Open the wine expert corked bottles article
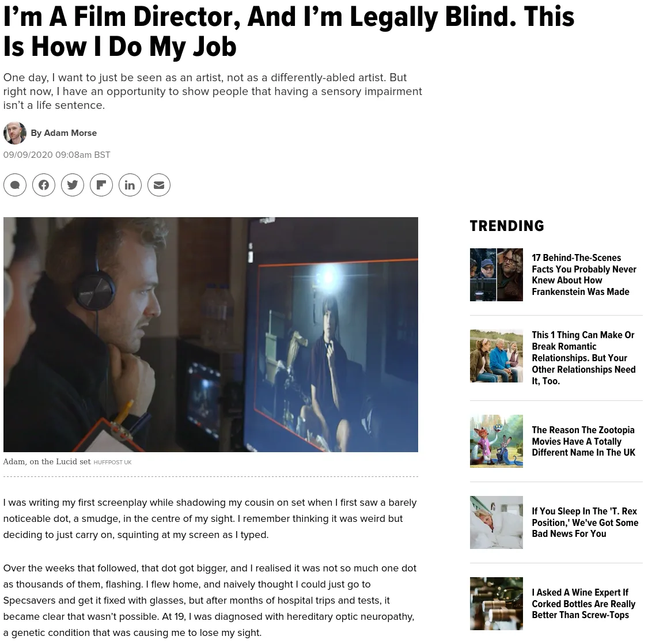This screenshot has width=648, height=644. pyautogui.click(x=583, y=604)
